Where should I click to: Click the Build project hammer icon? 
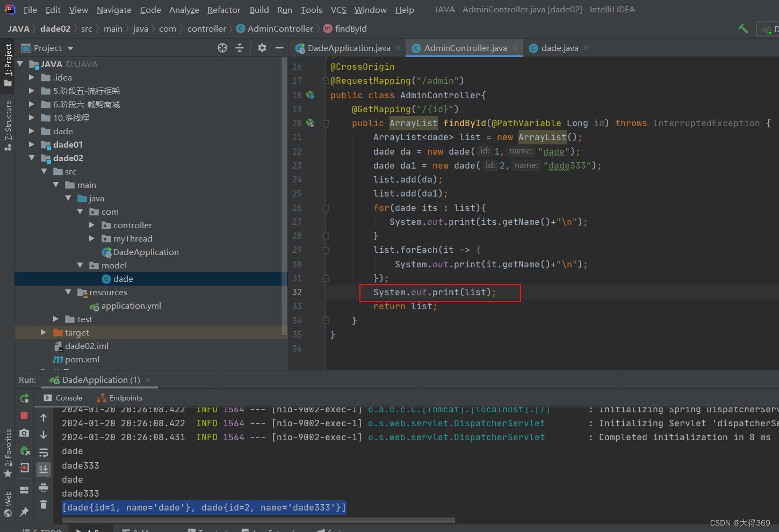[x=744, y=28]
